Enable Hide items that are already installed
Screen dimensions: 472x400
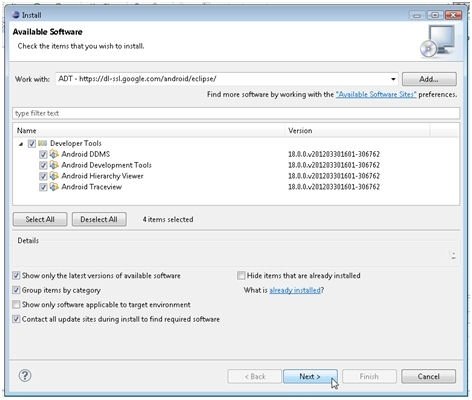coord(241,276)
